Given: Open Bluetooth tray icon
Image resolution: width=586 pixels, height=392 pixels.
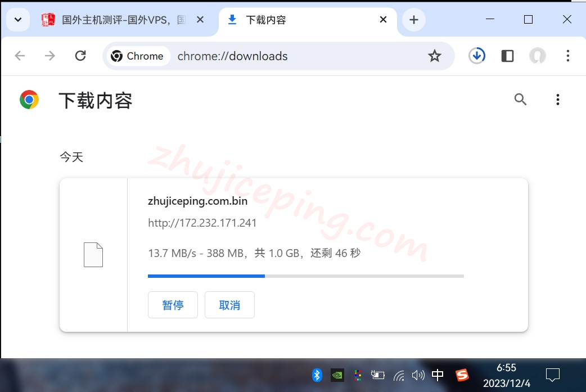Looking at the screenshot, I should click(x=317, y=375).
